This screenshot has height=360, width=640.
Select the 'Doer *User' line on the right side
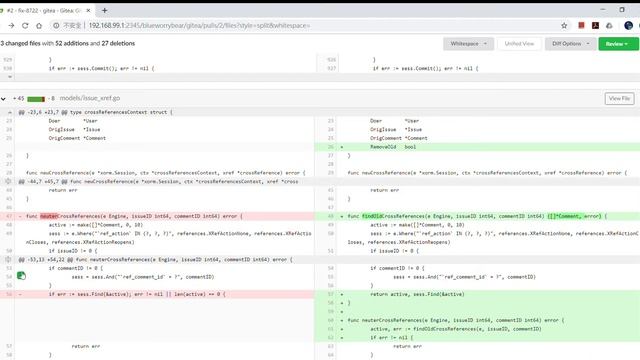(477, 121)
